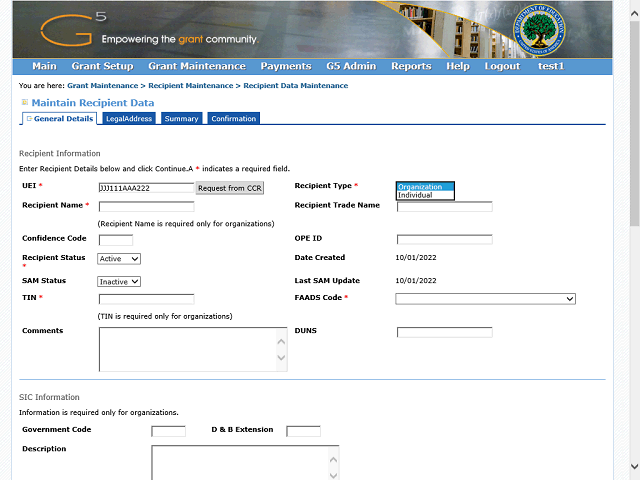
Task: Open the Grant Maintenance menu
Action: coord(197,66)
